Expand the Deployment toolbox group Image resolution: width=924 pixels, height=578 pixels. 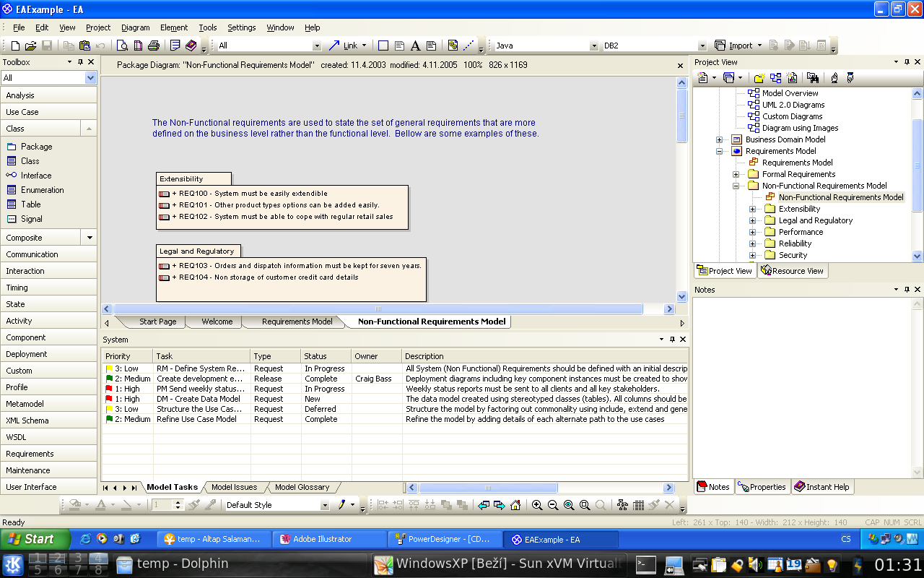48,354
